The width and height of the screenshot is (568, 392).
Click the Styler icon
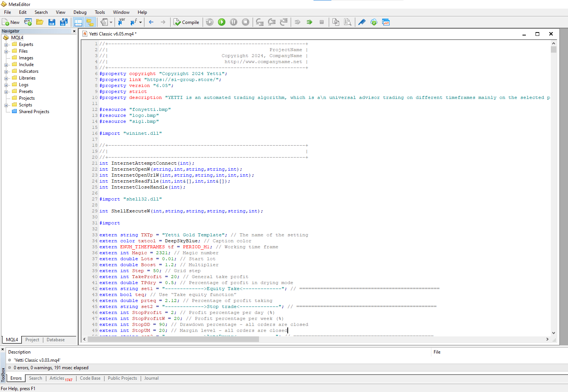pos(104,22)
